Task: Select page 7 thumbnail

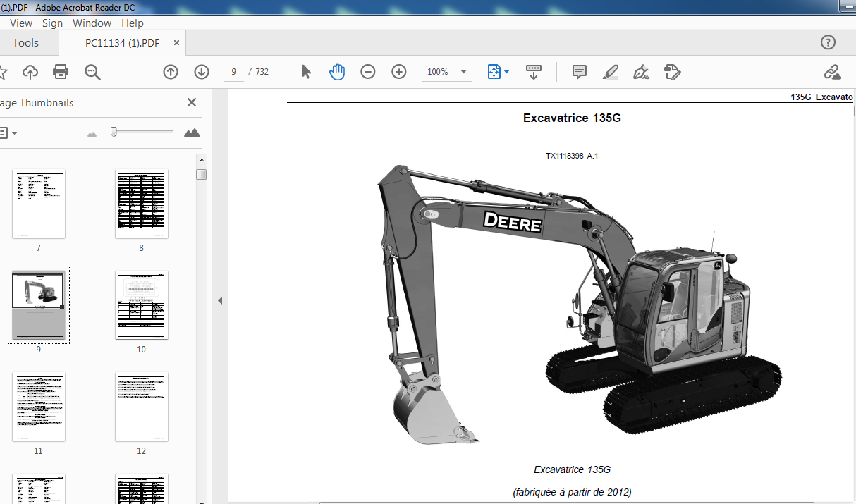Action: tap(39, 203)
